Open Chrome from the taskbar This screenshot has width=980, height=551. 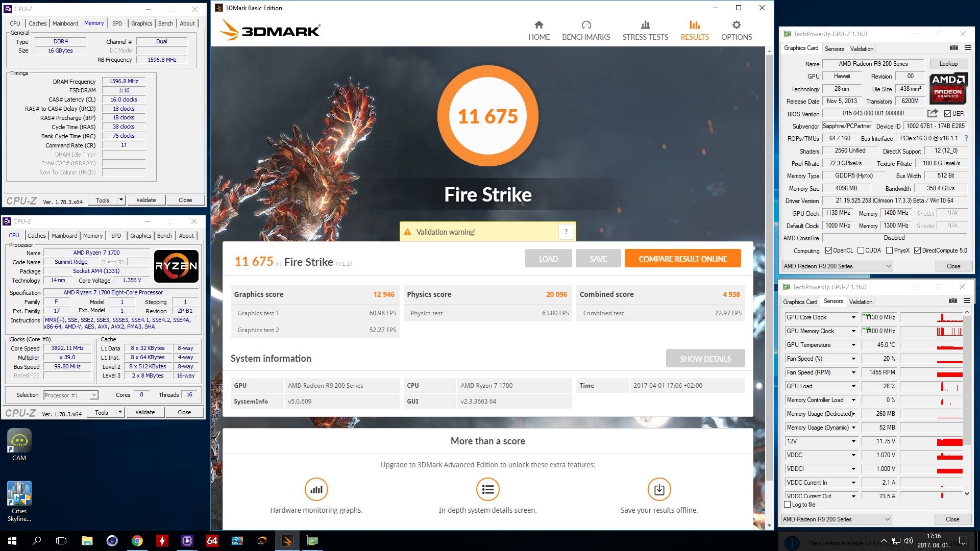pos(137,541)
